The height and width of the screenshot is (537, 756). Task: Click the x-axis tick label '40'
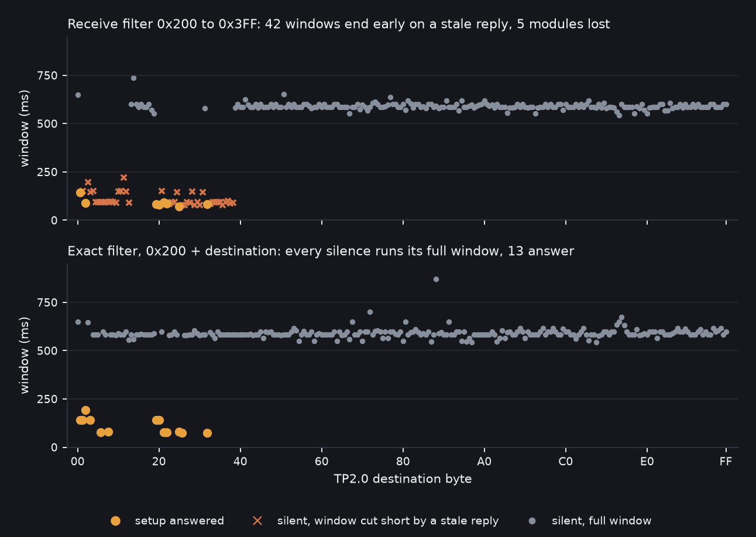tap(240, 461)
